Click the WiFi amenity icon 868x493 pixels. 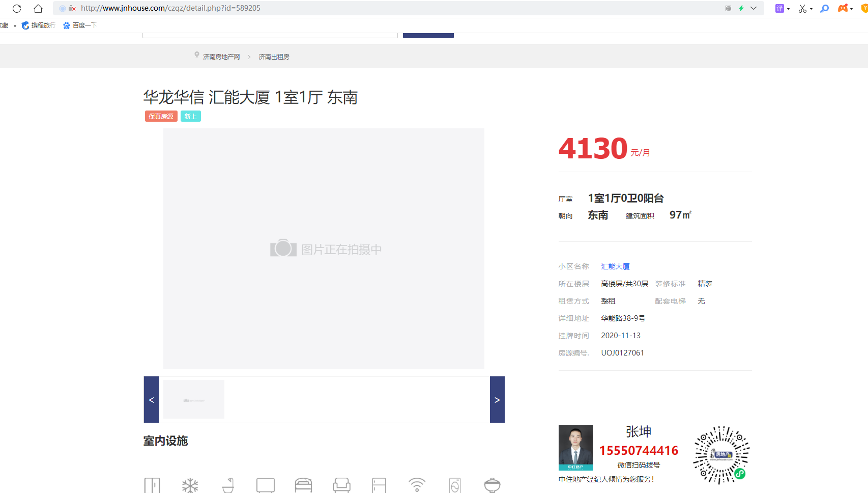click(417, 485)
